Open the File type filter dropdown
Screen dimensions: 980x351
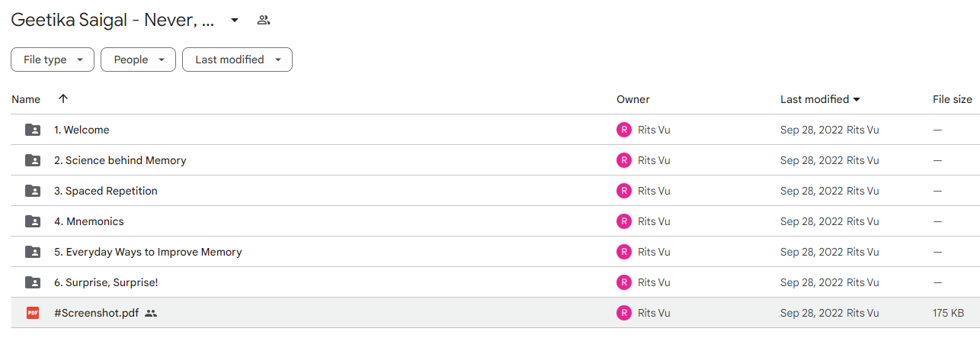[53, 60]
